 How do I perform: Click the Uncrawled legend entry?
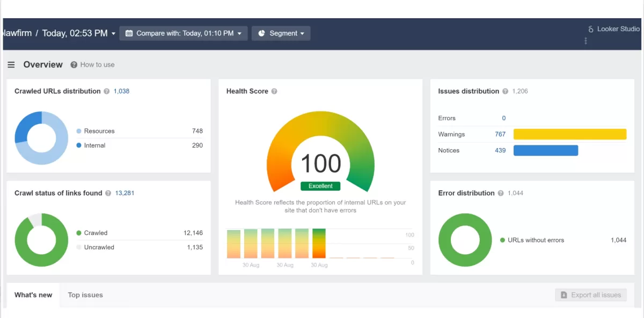tap(95, 247)
